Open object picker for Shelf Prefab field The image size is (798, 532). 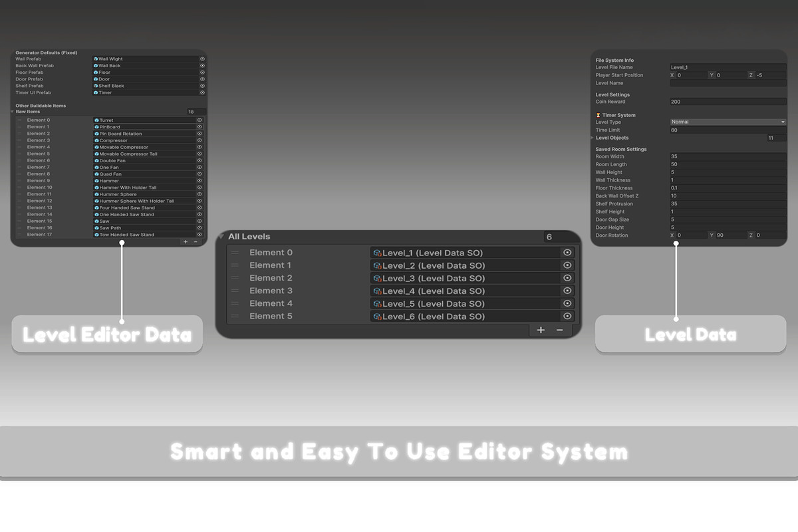point(202,86)
